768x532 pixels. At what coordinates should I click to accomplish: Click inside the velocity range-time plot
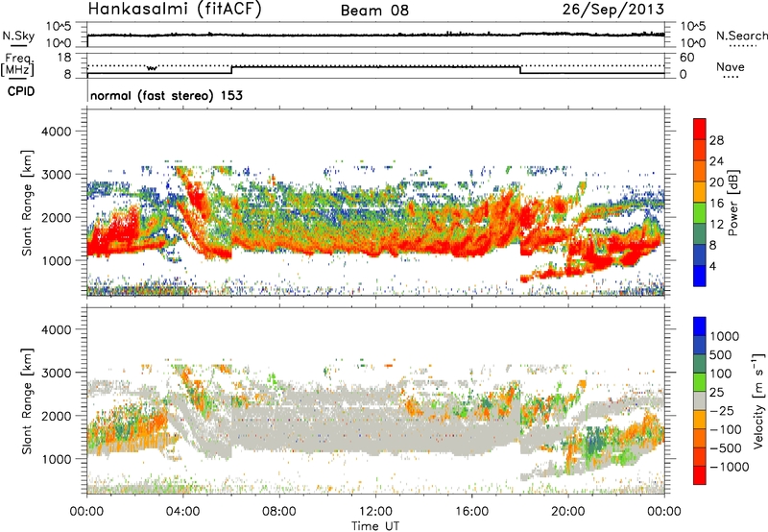pos(375,400)
